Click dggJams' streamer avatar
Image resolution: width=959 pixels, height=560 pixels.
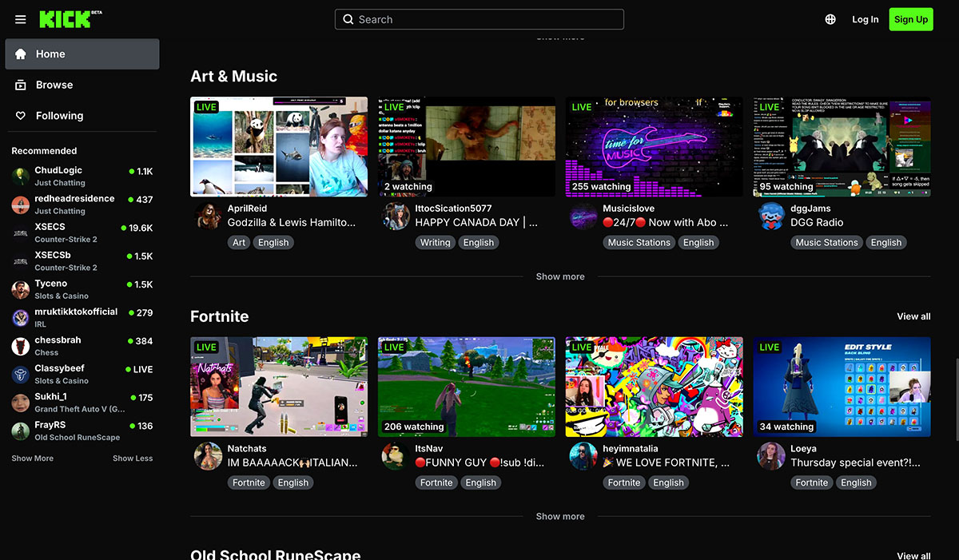(x=771, y=216)
